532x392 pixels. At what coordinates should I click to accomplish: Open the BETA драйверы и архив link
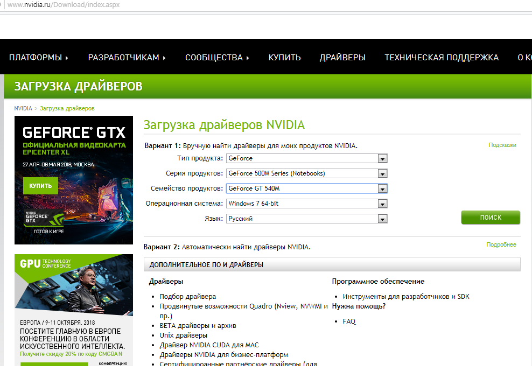click(x=198, y=326)
